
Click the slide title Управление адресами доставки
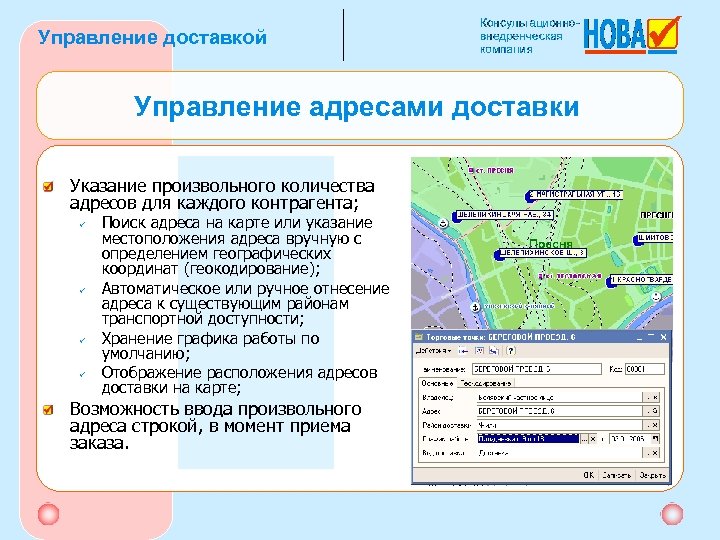pos(356,107)
